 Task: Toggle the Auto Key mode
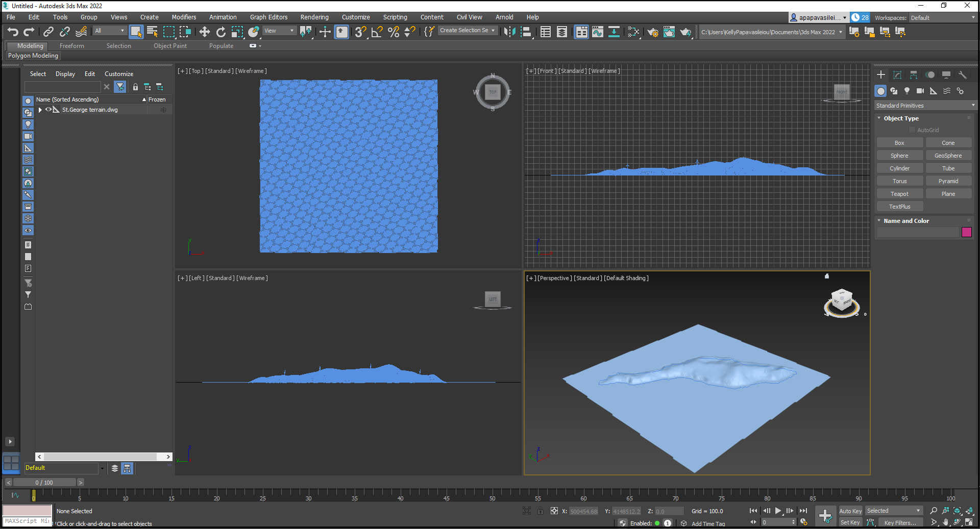(850, 511)
